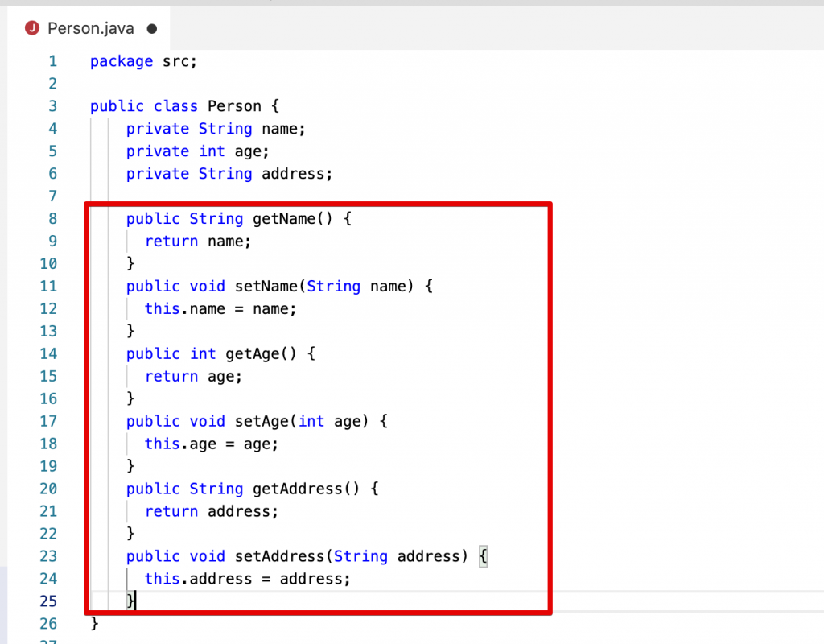Click the package keyword on line 1

122,61
